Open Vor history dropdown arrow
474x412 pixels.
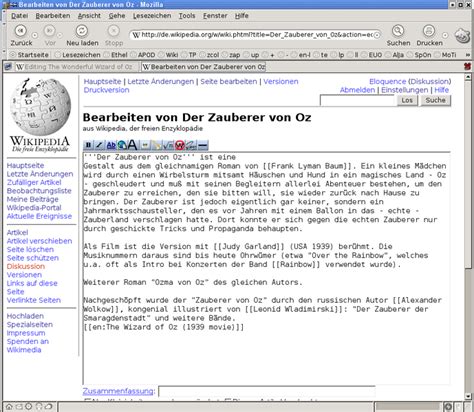point(60,35)
